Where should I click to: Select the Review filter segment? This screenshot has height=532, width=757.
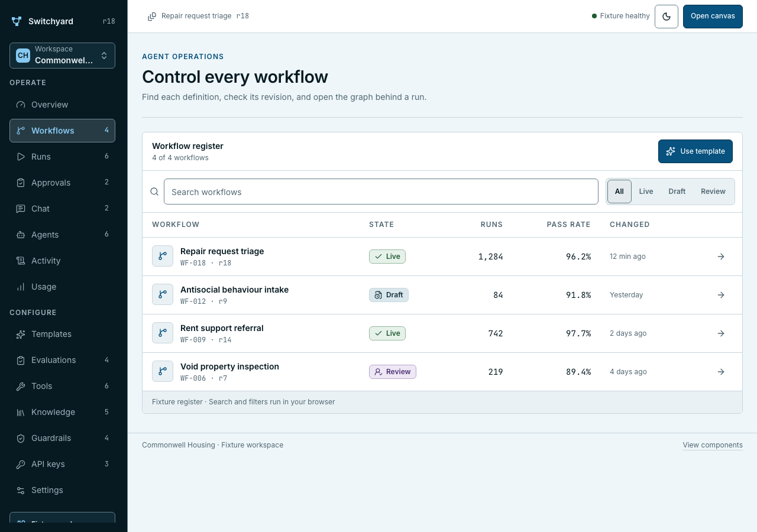click(x=713, y=192)
